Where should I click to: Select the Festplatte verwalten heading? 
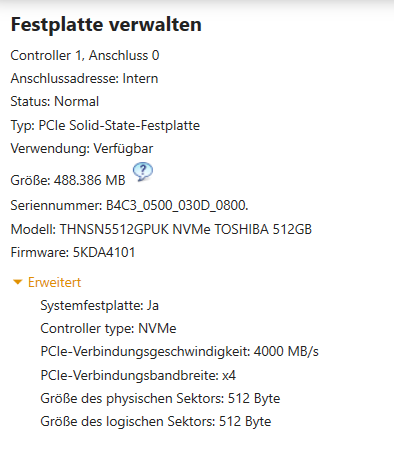pos(106,25)
